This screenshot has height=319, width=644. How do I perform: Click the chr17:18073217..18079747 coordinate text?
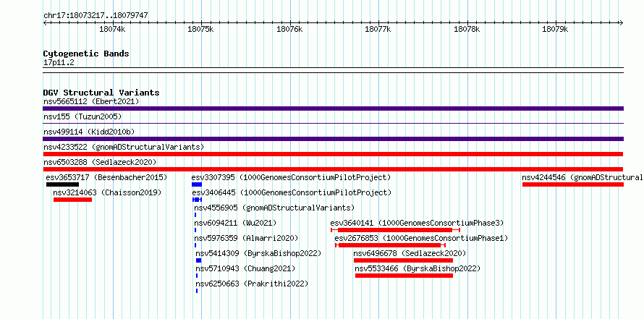[96, 16]
